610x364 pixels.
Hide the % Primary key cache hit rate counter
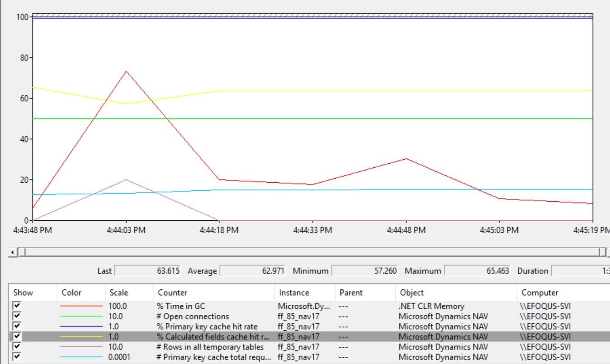17,326
